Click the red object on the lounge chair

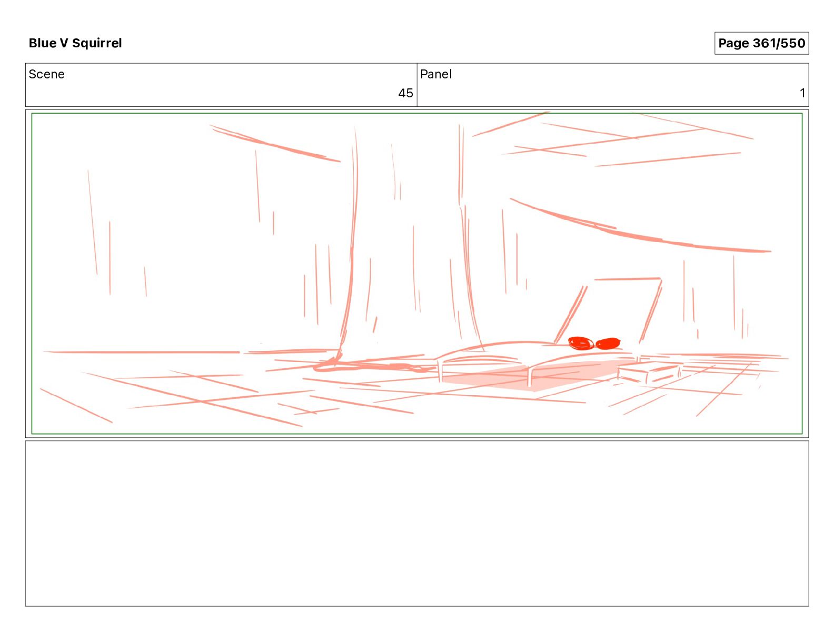[x=594, y=343]
